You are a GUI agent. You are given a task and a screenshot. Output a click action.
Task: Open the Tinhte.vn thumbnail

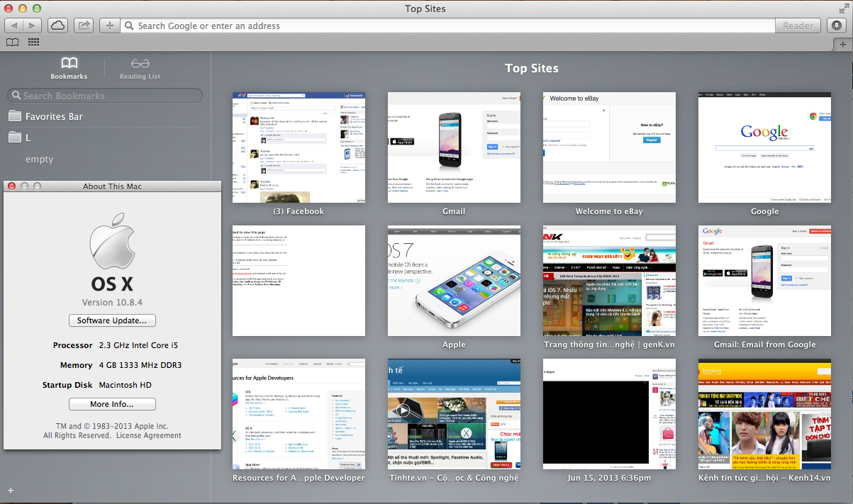click(454, 414)
